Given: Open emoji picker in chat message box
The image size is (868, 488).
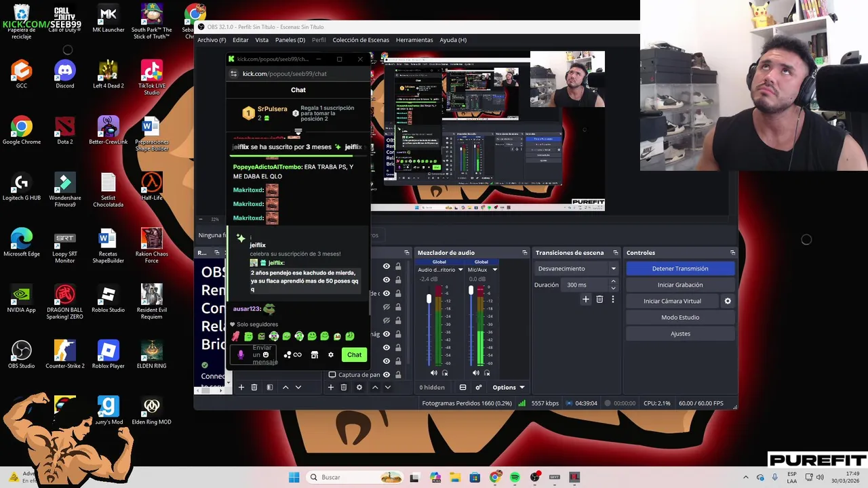Looking at the screenshot, I should 266,354.
